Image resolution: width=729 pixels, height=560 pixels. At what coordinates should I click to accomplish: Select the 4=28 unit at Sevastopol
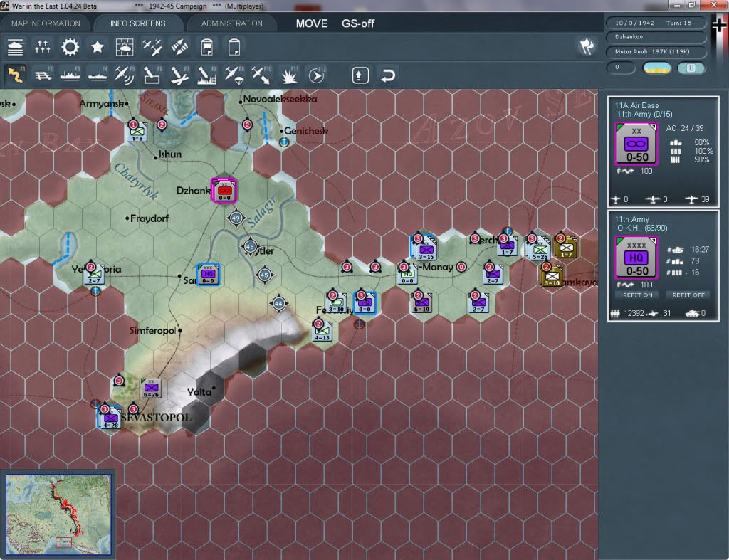pos(110,418)
